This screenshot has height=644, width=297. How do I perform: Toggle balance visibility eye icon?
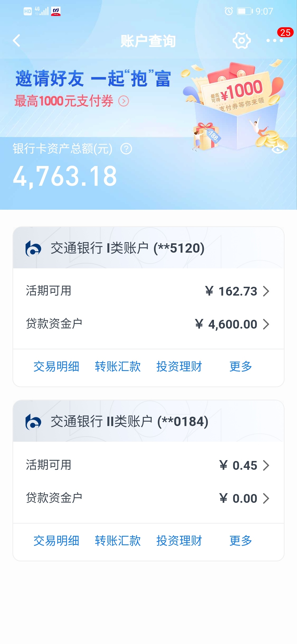[x=278, y=149]
